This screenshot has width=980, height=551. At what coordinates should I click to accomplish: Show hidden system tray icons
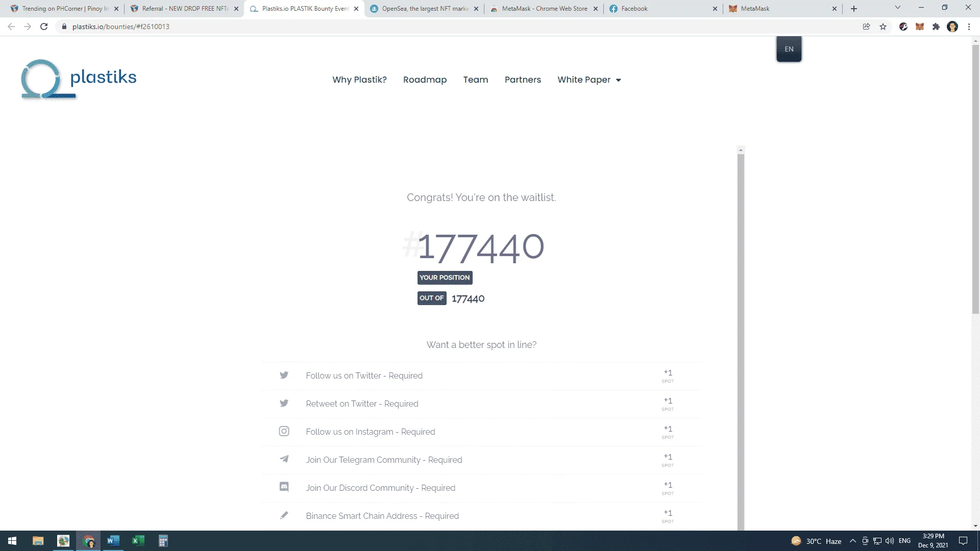(852, 541)
